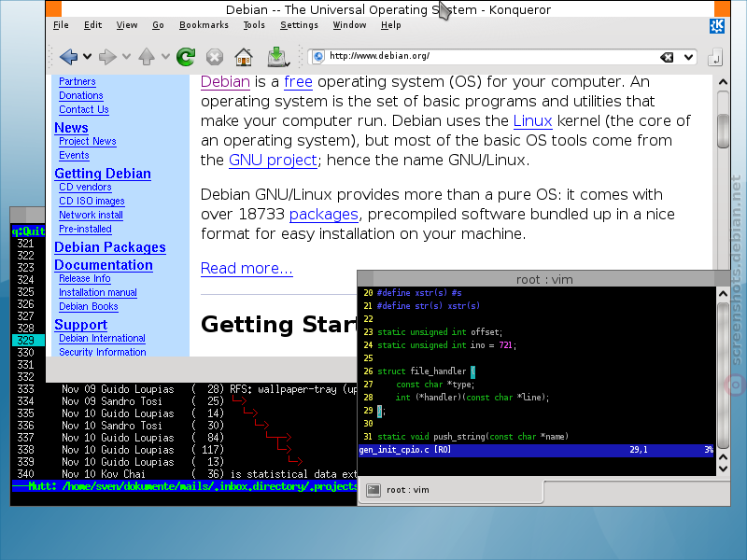Click the Konqueror page scrollbar up arrow
The height and width of the screenshot is (560, 747).
coord(723,82)
